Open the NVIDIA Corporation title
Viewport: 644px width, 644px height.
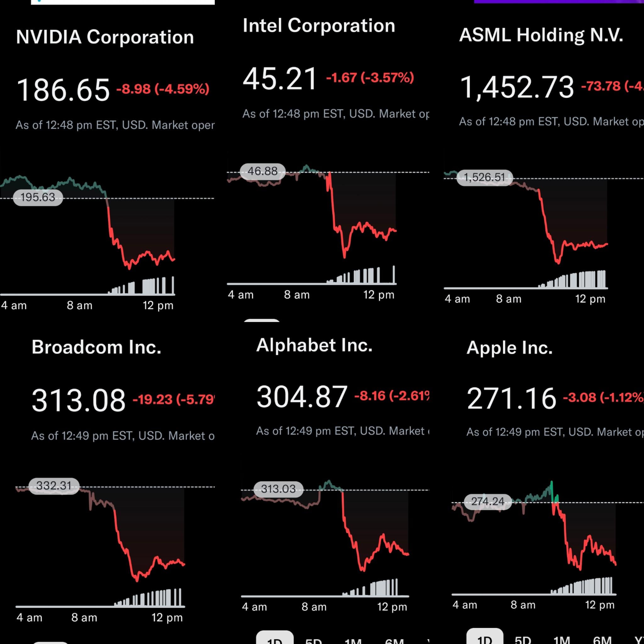105,37
